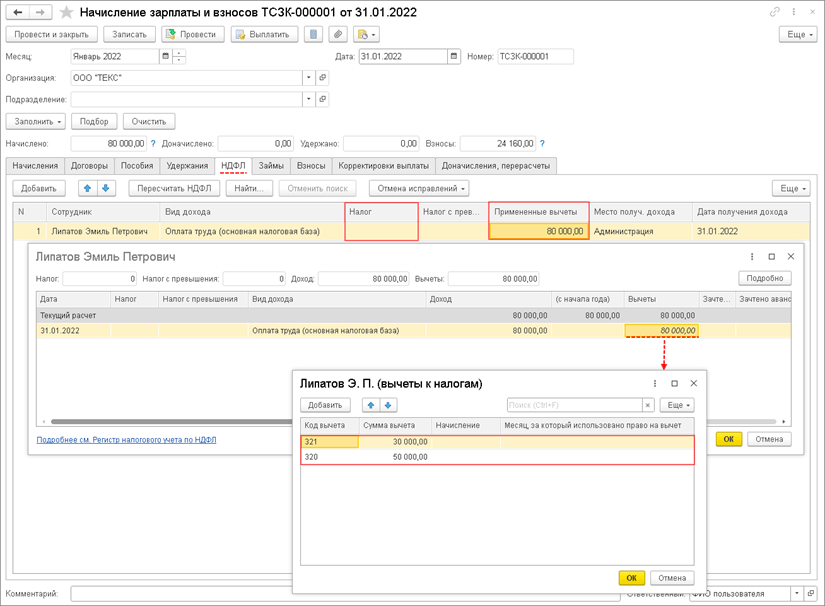The width and height of the screenshot is (825, 606).
Task: Click open icon beside Организация field
Action: [323, 78]
